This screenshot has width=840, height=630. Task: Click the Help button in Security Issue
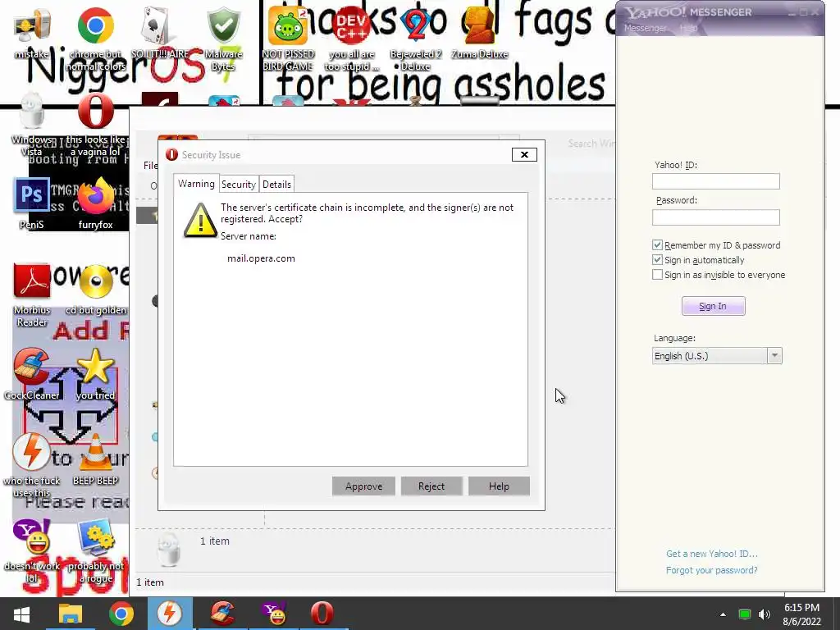coord(499,486)
